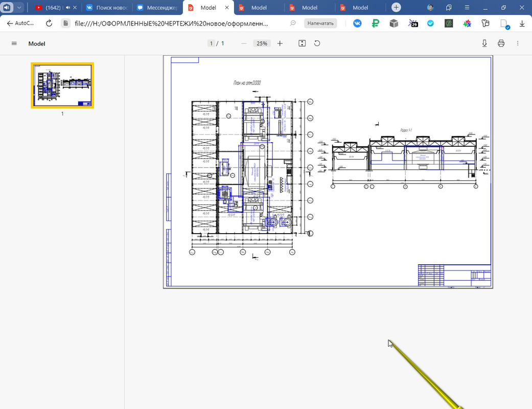This screenshot has width=532, height=409.
Task: Switch to the Мессенджер tab
Action: point(157,8)
